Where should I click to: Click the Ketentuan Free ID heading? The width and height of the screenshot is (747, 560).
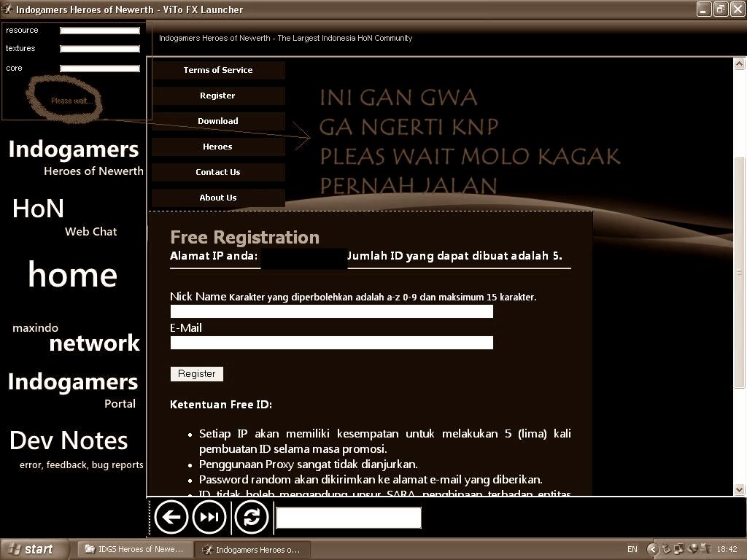point(221,405)
